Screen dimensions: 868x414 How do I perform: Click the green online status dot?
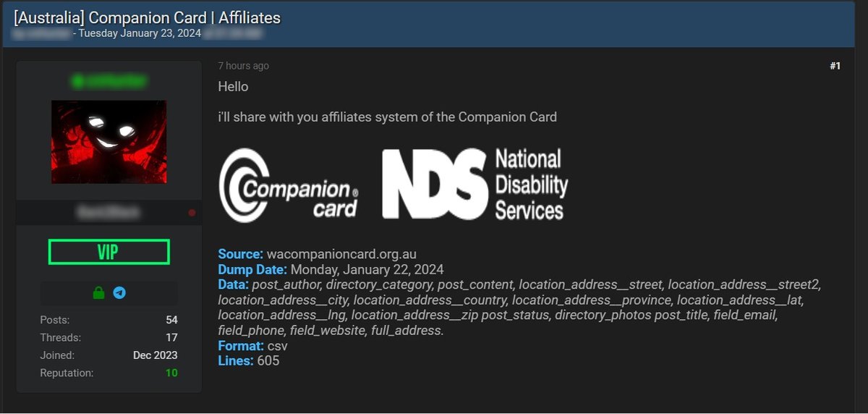tap(77, 82)
